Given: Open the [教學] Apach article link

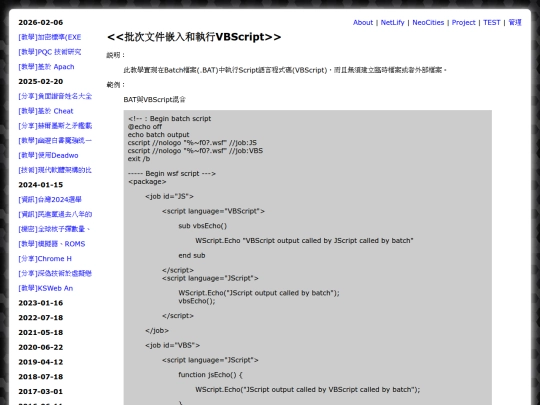Looking at the screenshot, I should (46, 67).
